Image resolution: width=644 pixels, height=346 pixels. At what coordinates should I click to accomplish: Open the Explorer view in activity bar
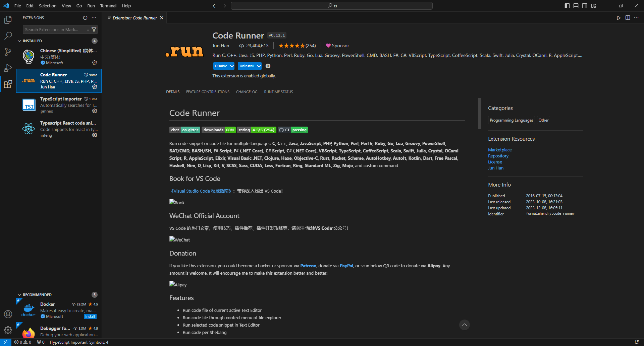coord(8,20)
